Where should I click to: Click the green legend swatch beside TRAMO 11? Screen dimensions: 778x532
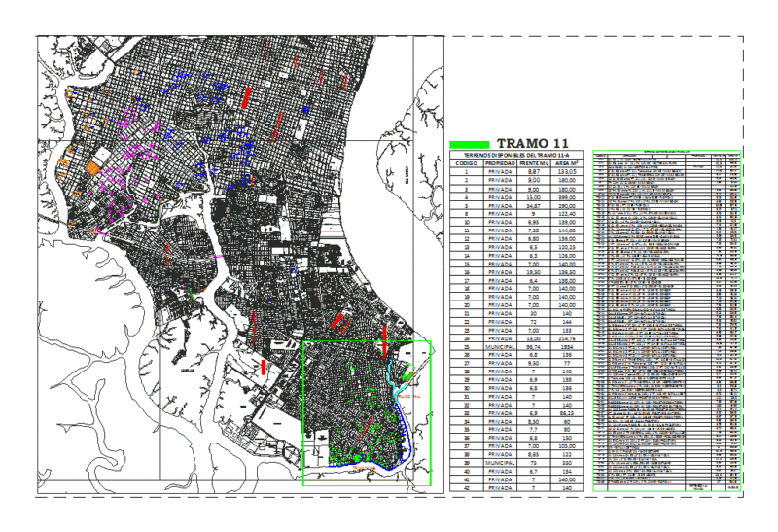click(x=469, y=144)
